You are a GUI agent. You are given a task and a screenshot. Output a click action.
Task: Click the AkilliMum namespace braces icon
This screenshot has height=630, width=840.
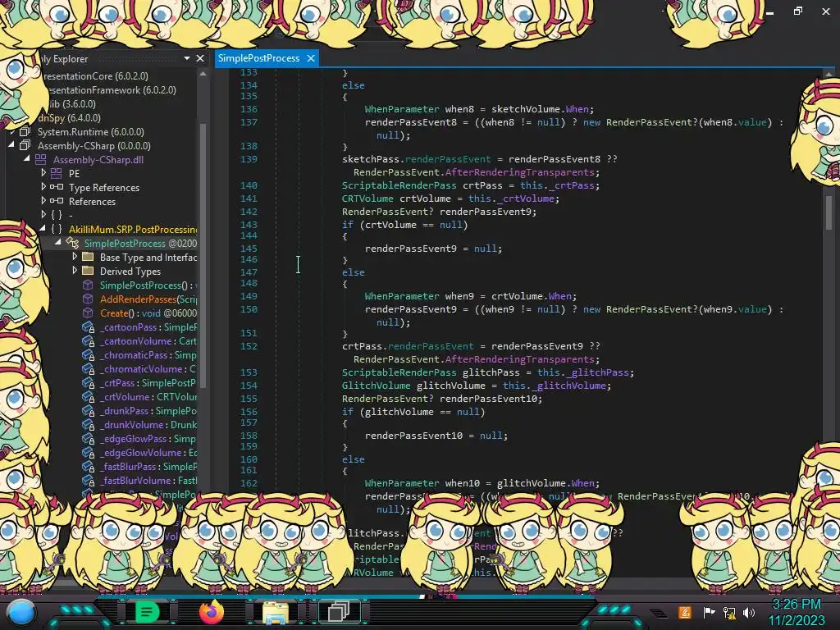click(57, 230)
